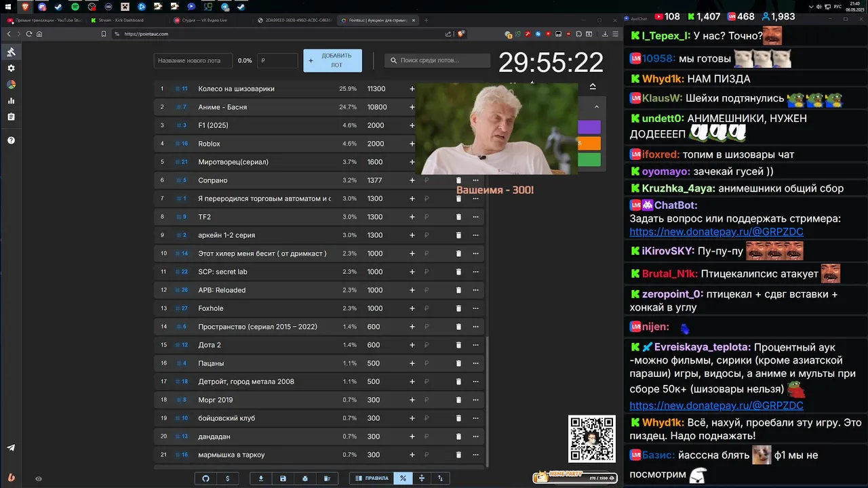Image resolution: width=868 pixels, height=488 pixels.
Task: Open first donatepay.ru link in chat
Action: (716, 232)
